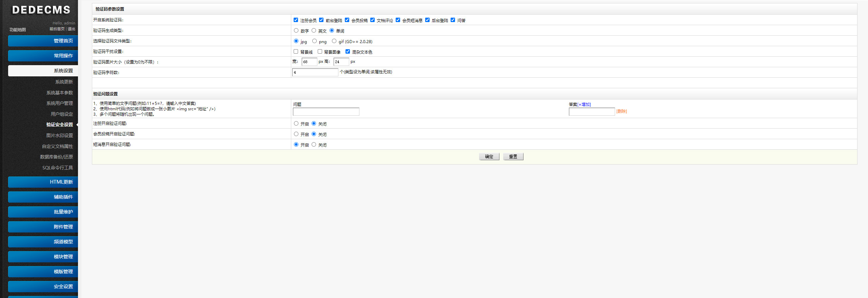Image resolution: width=868 pixels, height=298 pixels.
Task: Open SQL命令行工具 in the sidebar
Action: 58,168
